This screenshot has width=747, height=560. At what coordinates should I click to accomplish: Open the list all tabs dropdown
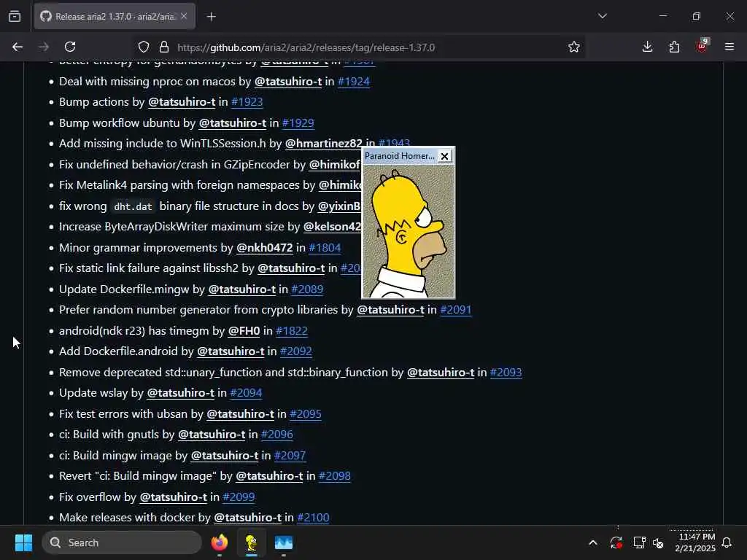(603, 16)
